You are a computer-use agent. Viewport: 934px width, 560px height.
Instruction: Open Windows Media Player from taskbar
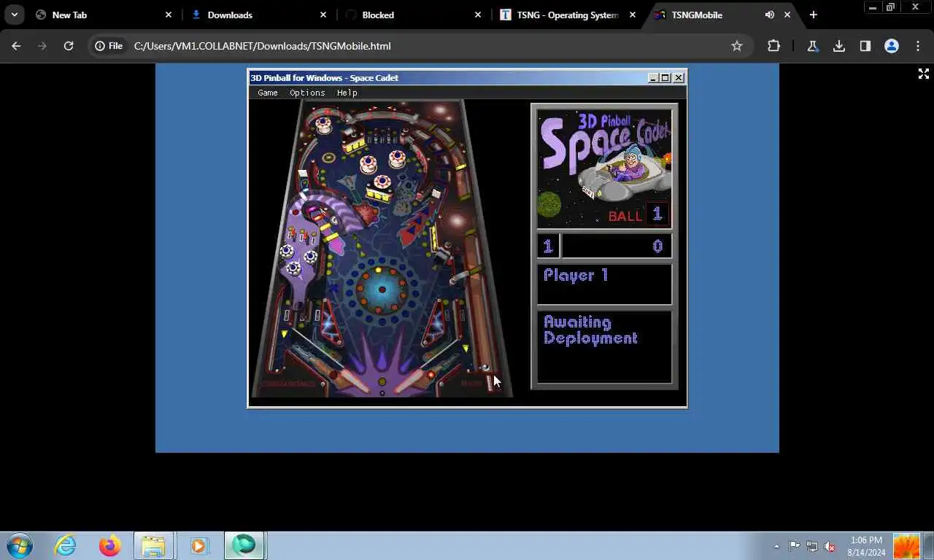pos(198,545)
